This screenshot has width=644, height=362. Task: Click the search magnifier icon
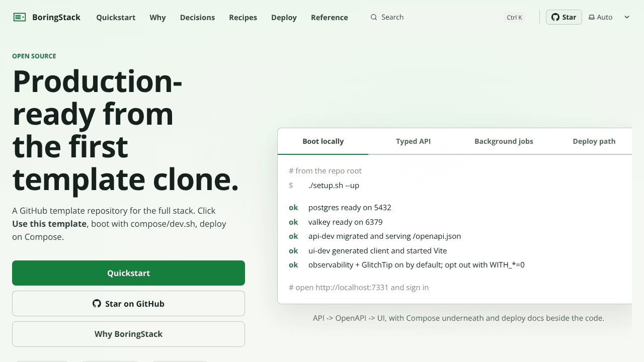click(374, 17)
